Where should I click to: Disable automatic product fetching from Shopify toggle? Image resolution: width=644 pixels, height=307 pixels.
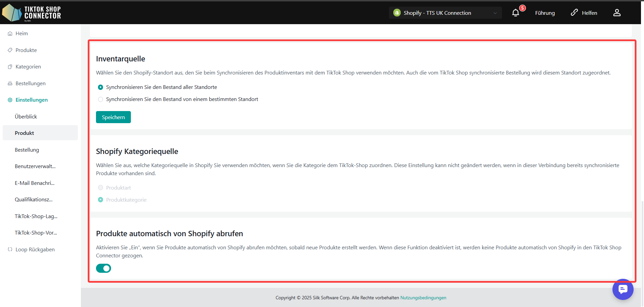pyautogui.click(x=103, y=268)
